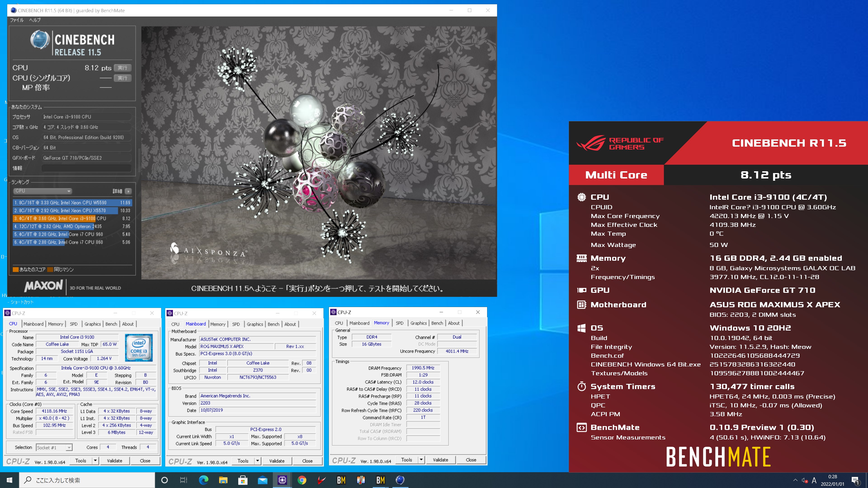The image size is (868, 488).
Task: Open the ranking CPU dropdown in Cinebench
Action: coord(43,191)
